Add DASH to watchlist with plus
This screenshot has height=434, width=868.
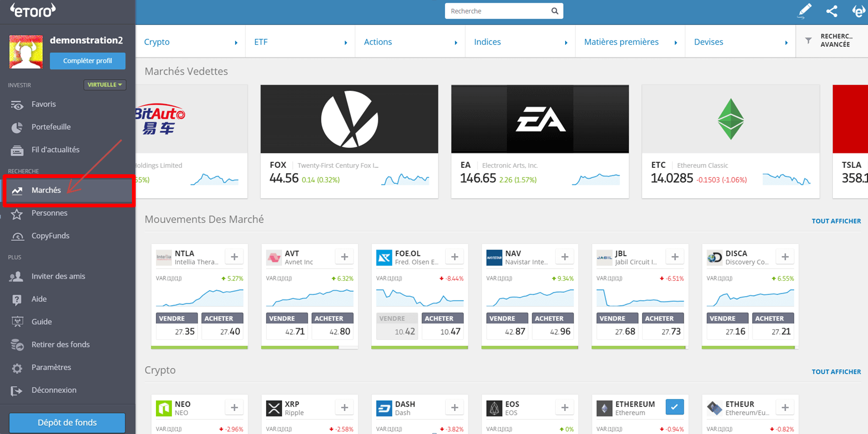point(455,408)
